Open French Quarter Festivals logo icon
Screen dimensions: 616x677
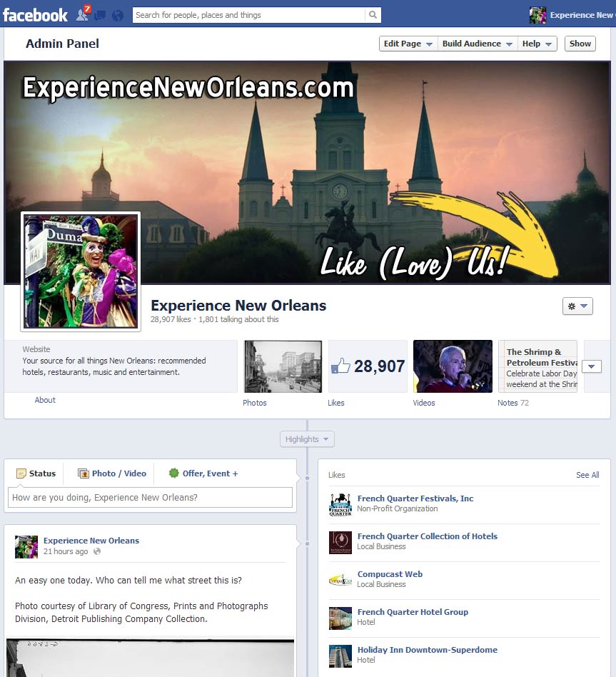tap(340, 505)
